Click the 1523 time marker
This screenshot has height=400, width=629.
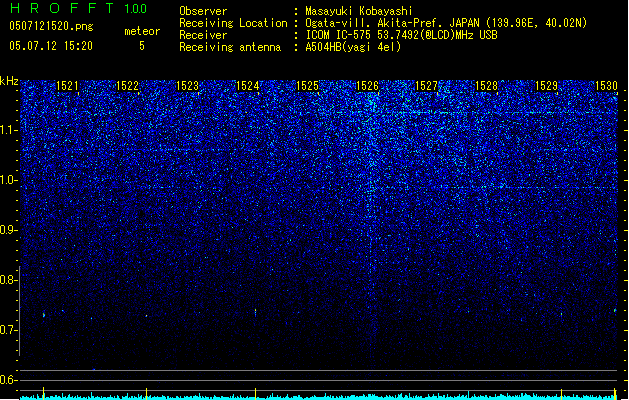[x=188, y=86]
